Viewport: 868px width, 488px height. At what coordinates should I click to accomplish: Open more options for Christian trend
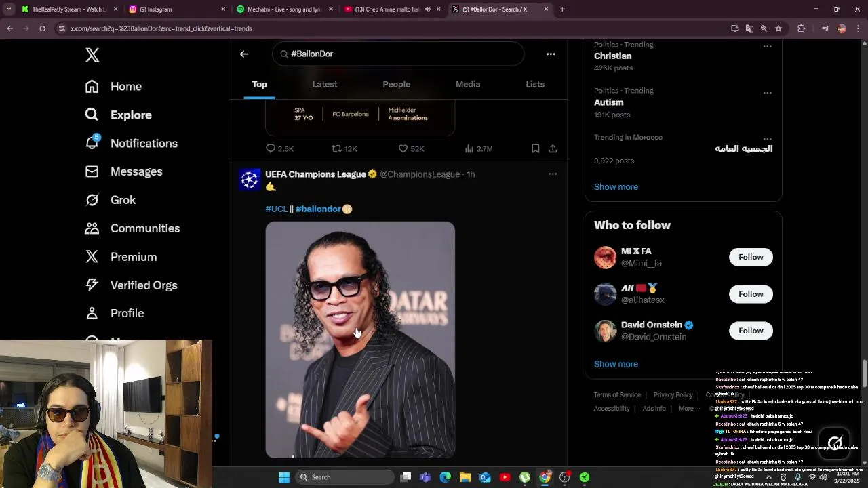point(767,46)
